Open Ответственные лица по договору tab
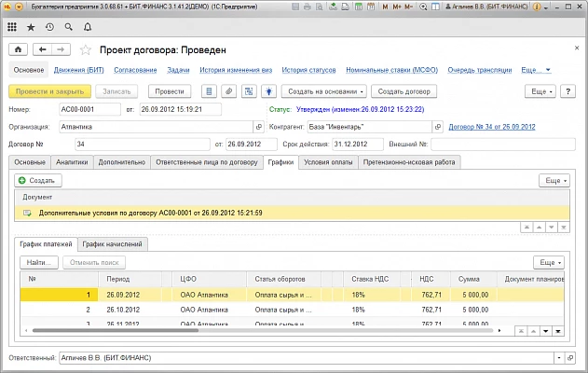This screenshot has height=373, width=588. (207, 162)
